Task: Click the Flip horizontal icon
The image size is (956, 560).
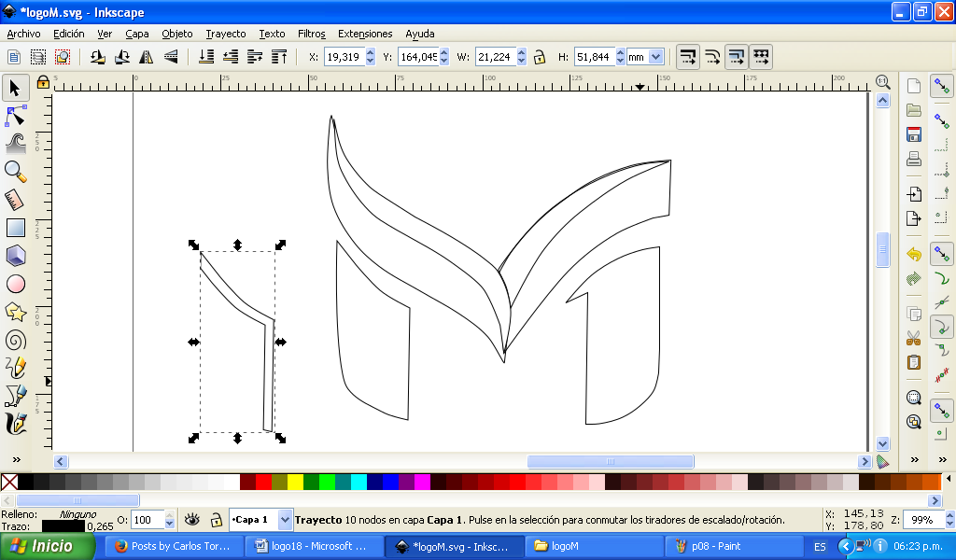Action: click(x=146, y=57)
